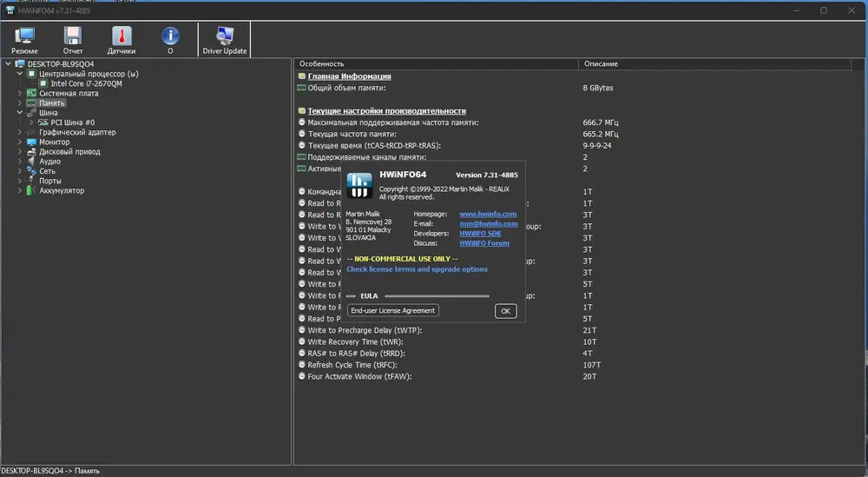Select Шина bus tree item

click(x=48, y=112)
